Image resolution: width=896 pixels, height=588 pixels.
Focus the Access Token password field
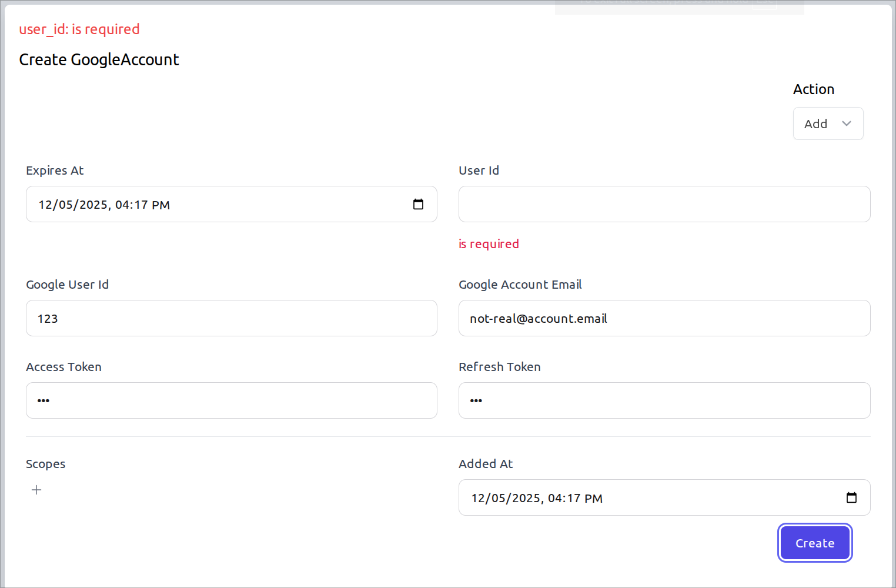[231, 400]
